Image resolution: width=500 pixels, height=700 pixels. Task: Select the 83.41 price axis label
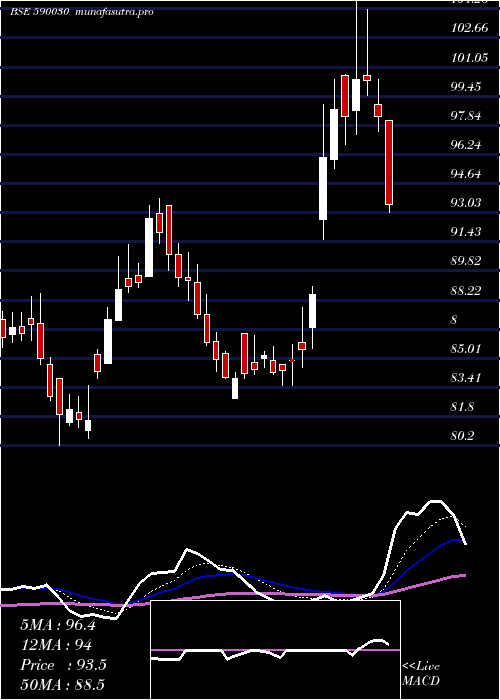coord(466,378)
